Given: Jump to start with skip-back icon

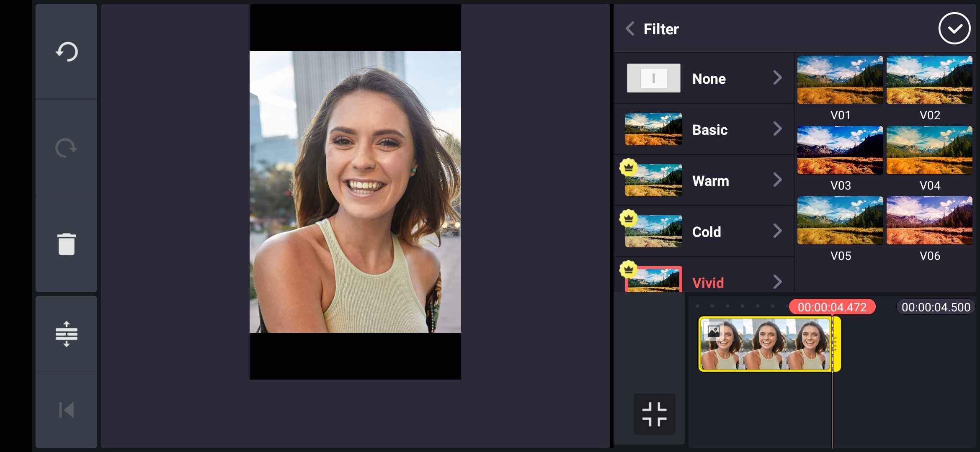Looking at the screenshot, I should [67, 410].
